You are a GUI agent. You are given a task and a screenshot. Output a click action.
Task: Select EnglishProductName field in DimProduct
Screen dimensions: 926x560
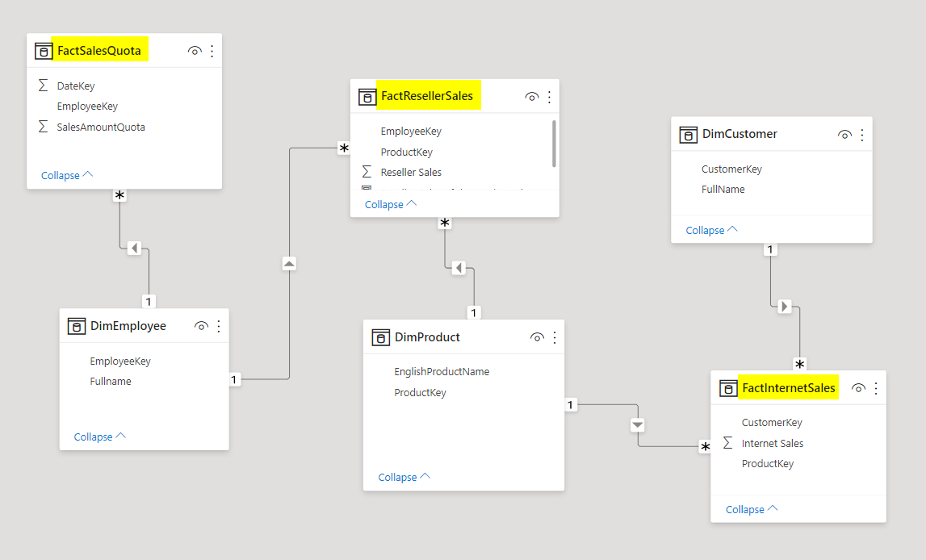pyautogui.click(x=442, y=372)
